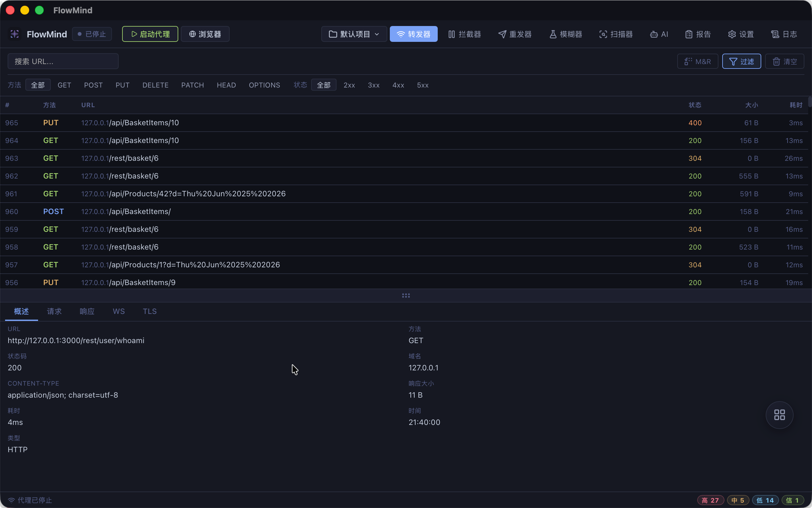Screen dimensions: 812x508
Task: Click the panel splitter grip dots
Action: click(406, 296)
